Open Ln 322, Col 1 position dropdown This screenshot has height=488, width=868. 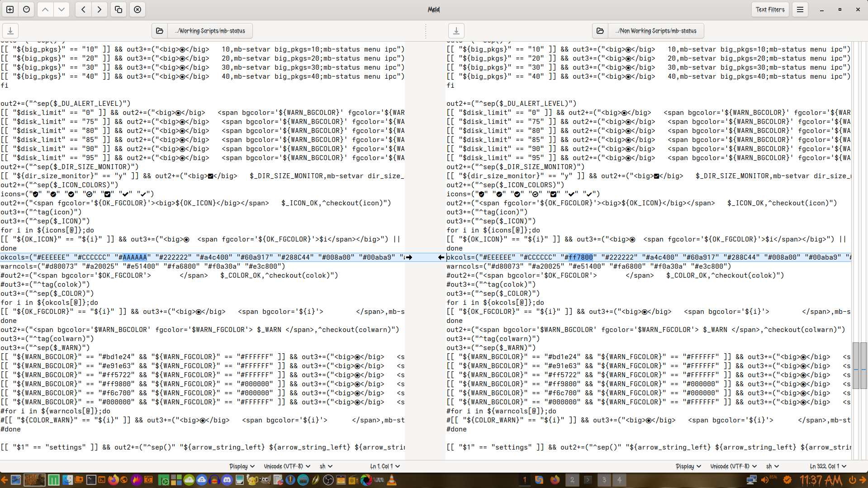pos(828,466)
